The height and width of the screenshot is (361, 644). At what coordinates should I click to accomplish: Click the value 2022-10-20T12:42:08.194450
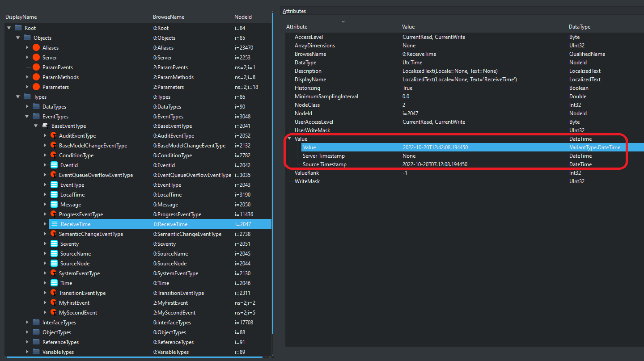[x=435, y=147]
